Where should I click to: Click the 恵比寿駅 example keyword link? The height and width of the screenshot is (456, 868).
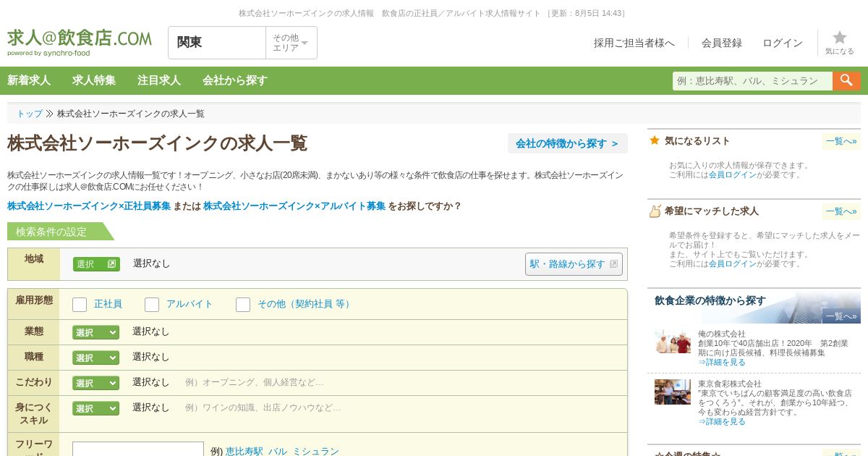tap(244, 451)
